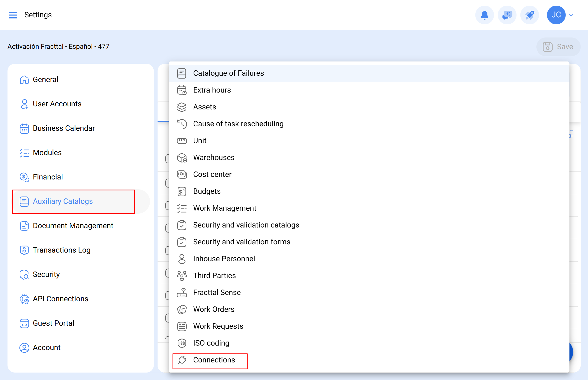The width and height of the screenshot is (588, 380).
Task: Click the JC user avatar
Action: click(x=556, y=15)
